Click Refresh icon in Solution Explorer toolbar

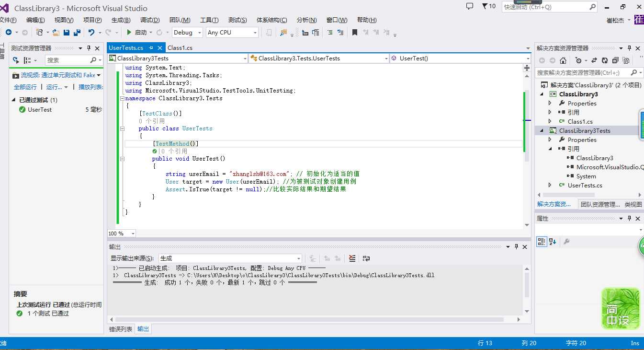[604, 60]
